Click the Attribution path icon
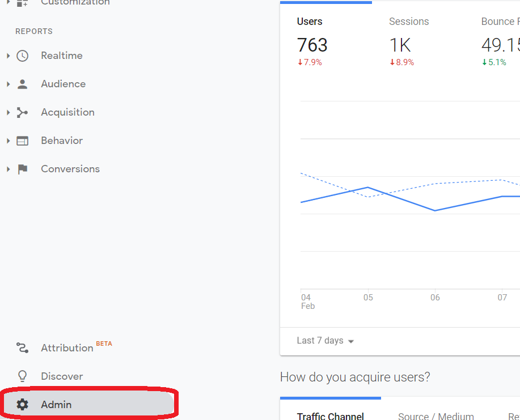The image size is (520, 420). click(x=23, y=348)
